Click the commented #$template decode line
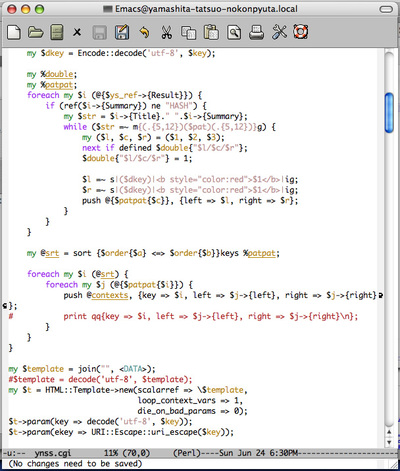Viewport: 400px width, 471px height. click(100, 380)
